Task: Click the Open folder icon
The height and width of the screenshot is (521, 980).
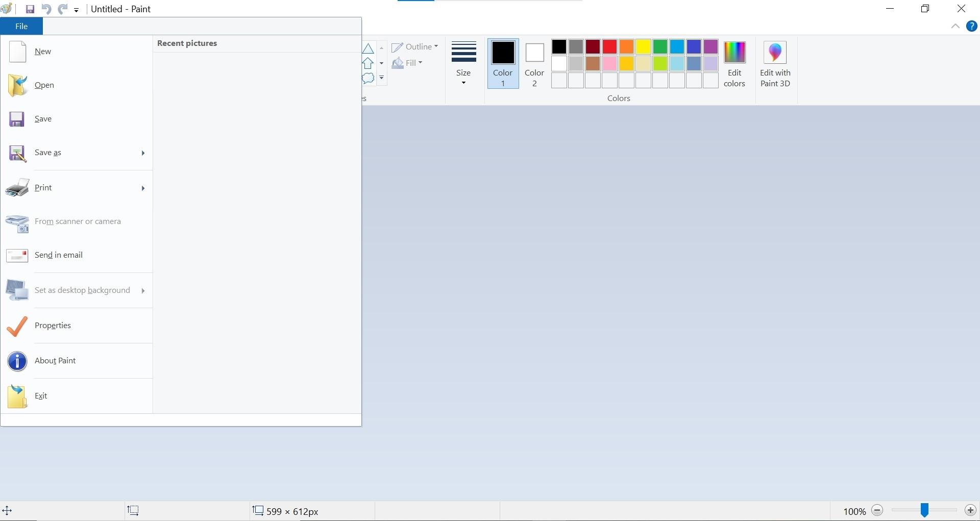Action: click(x=17, y=85)
